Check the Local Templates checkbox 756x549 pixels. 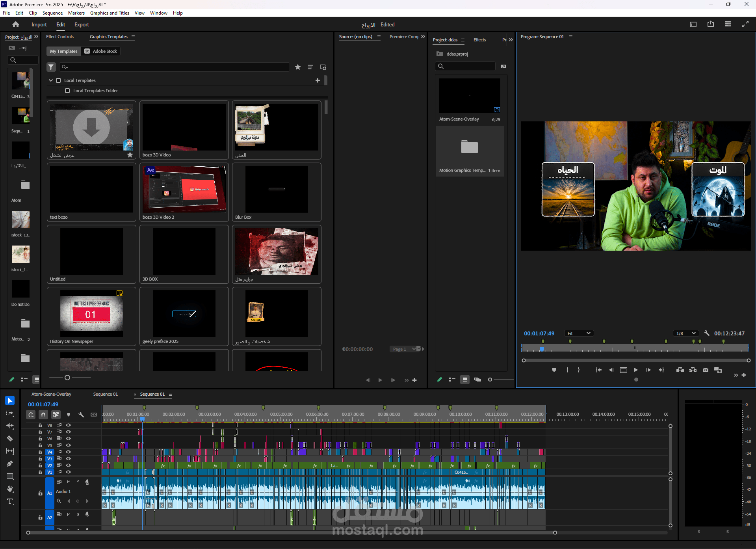point(58,80)
